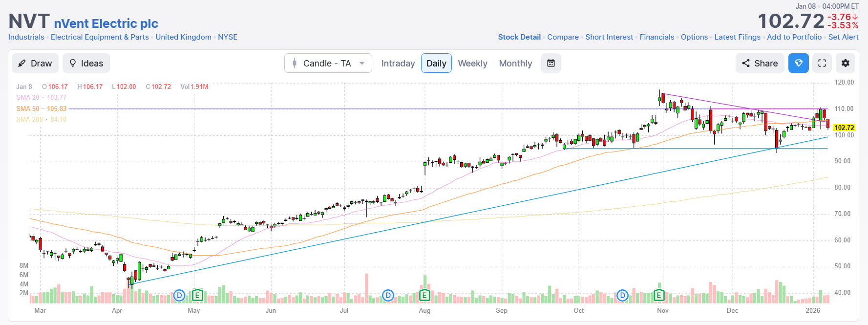Open the Industrials sector link
This screenshot has width=868, height=325.
tap(26, 37)
